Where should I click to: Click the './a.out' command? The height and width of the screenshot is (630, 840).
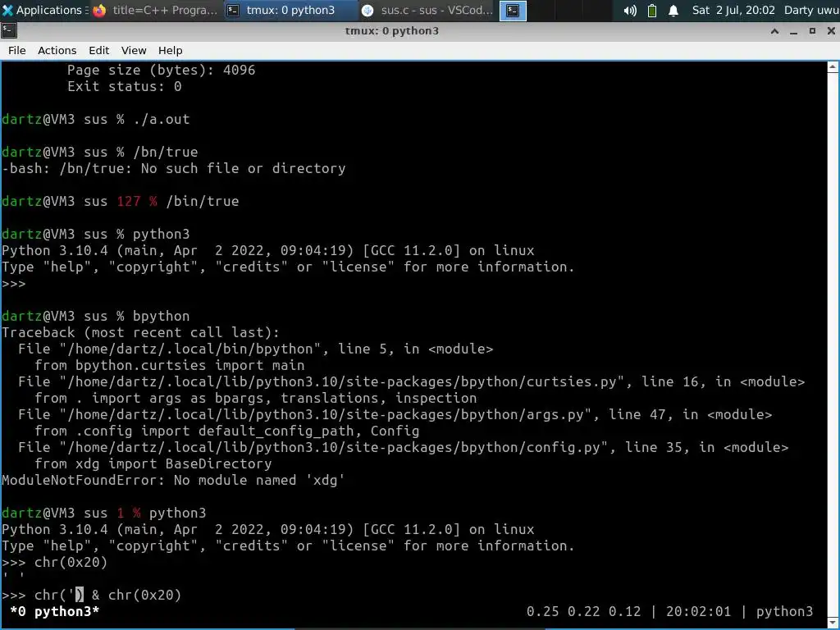162,120
